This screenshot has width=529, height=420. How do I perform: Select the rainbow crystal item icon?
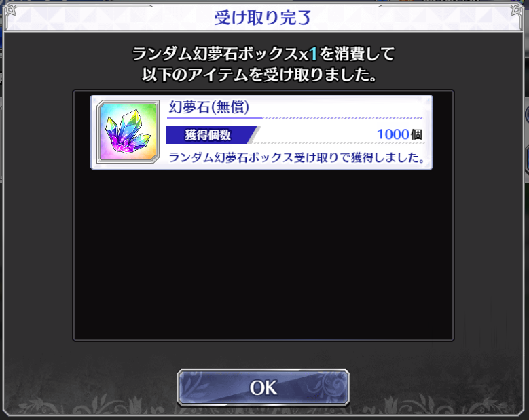128,132
